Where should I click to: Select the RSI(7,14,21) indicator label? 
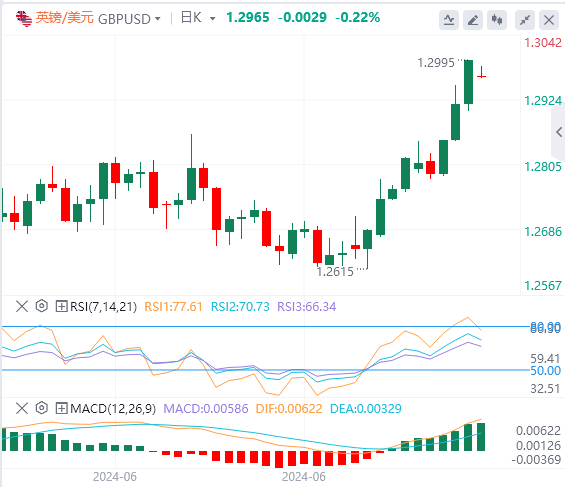103,307
